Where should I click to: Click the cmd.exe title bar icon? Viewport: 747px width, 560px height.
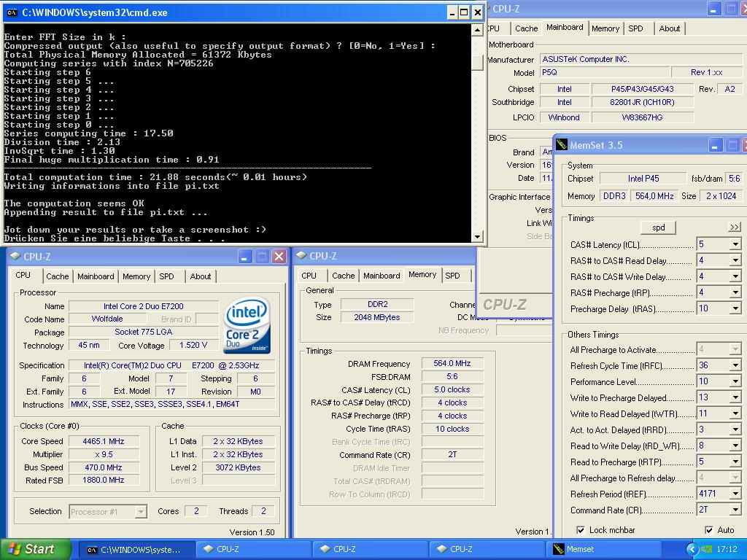click(12, 13)
